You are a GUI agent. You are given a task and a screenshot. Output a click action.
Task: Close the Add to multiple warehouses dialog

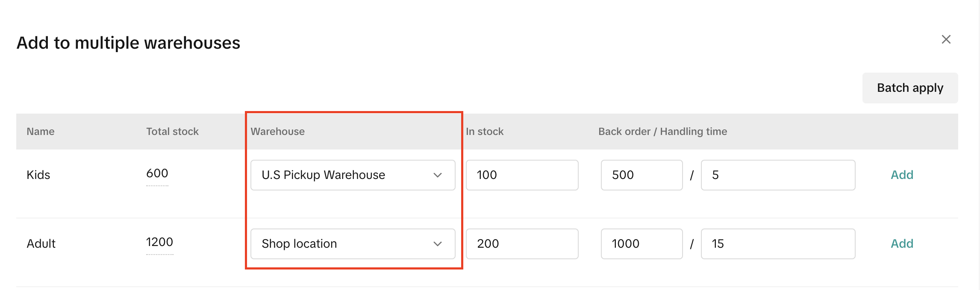pyautogui.click(x=946, y=40)
